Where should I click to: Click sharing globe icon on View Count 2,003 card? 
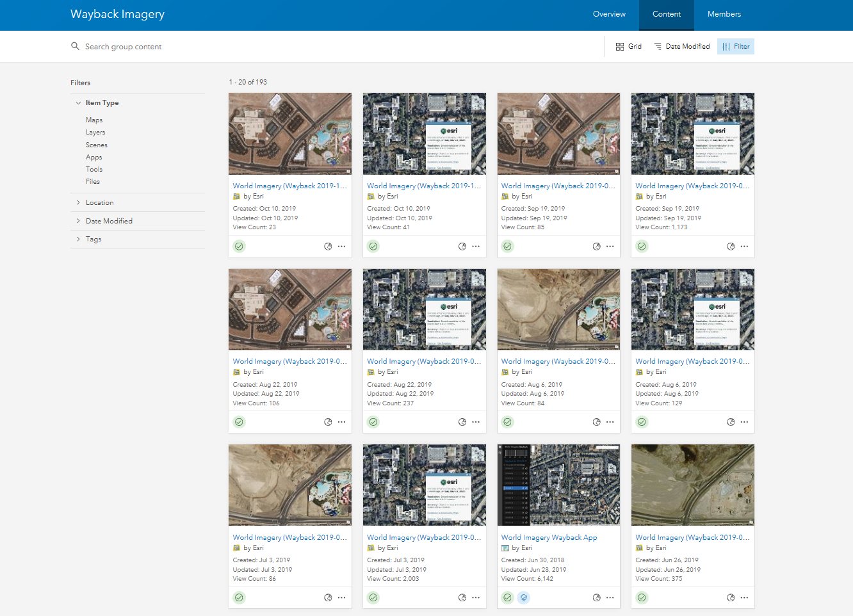point(462,597)
